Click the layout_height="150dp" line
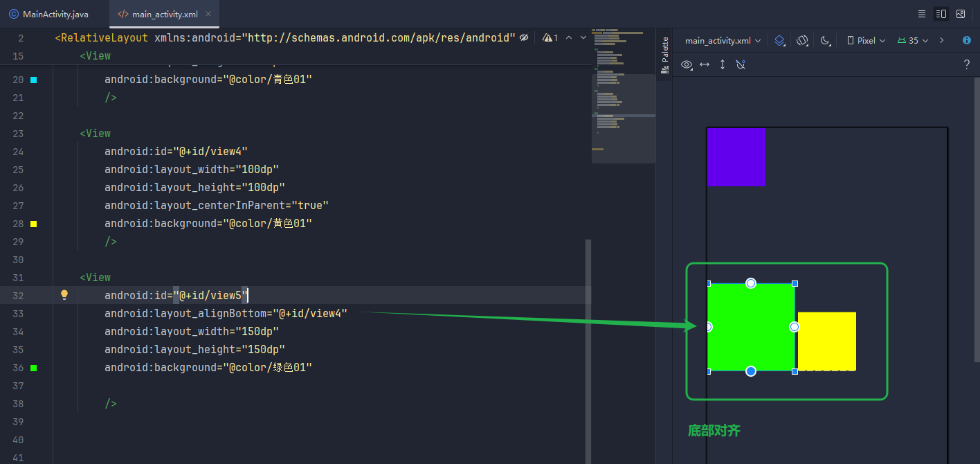This screenshot has height=464, width=980. click(x=194, y=349)
